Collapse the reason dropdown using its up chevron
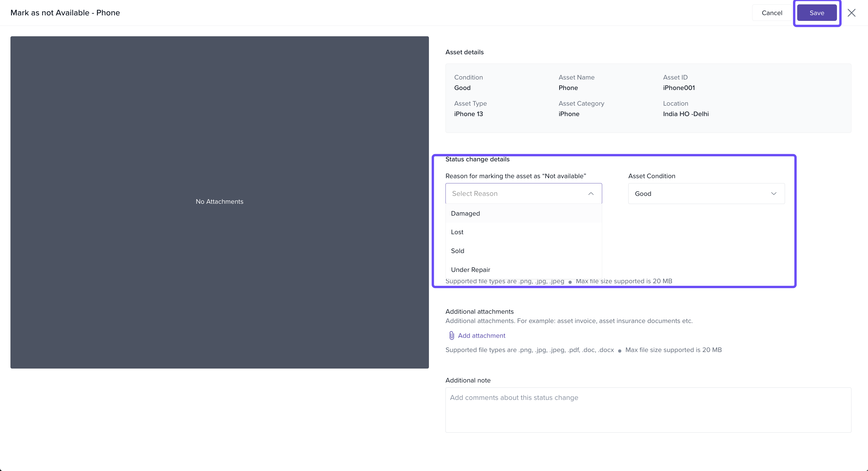The width and height of the screenshot is (868, 471). coord(591,194)
